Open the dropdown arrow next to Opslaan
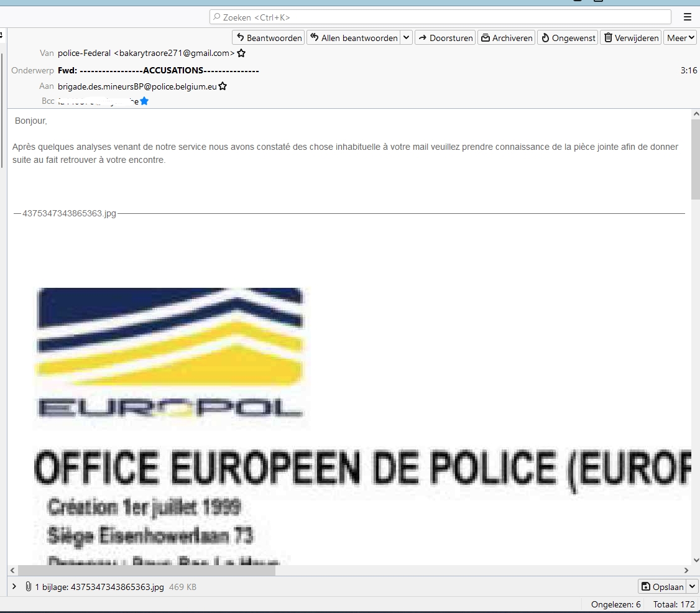 693,586
